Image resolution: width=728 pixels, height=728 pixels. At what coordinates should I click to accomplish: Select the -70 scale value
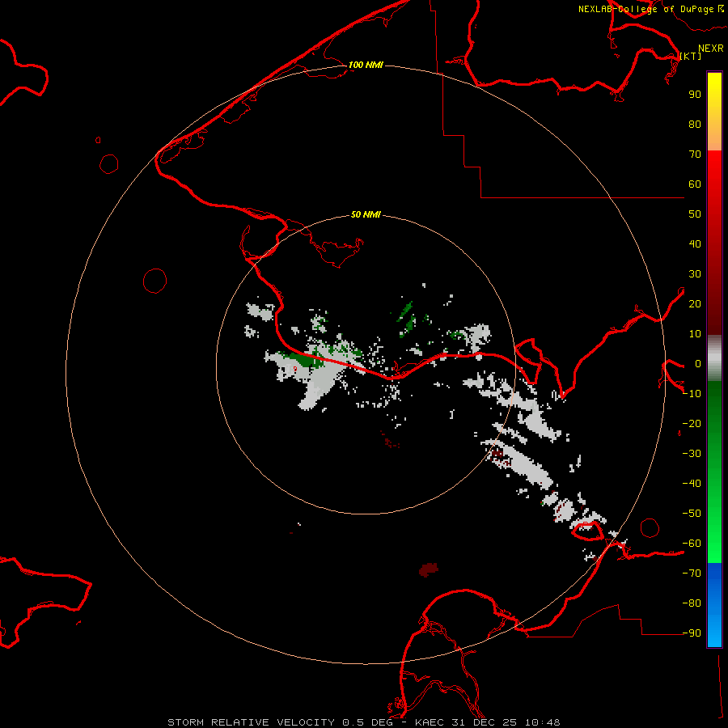(x=692, y=574)
